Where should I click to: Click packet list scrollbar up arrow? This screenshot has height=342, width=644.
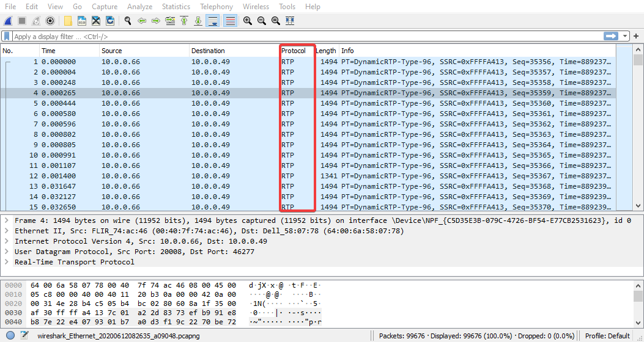point(638,49)
